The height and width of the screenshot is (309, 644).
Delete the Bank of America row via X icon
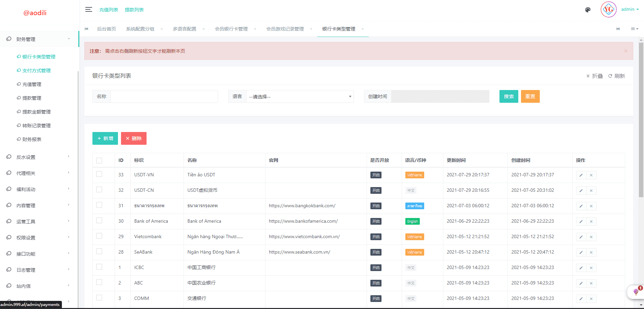pyautogui.click(x=591, y=221)
